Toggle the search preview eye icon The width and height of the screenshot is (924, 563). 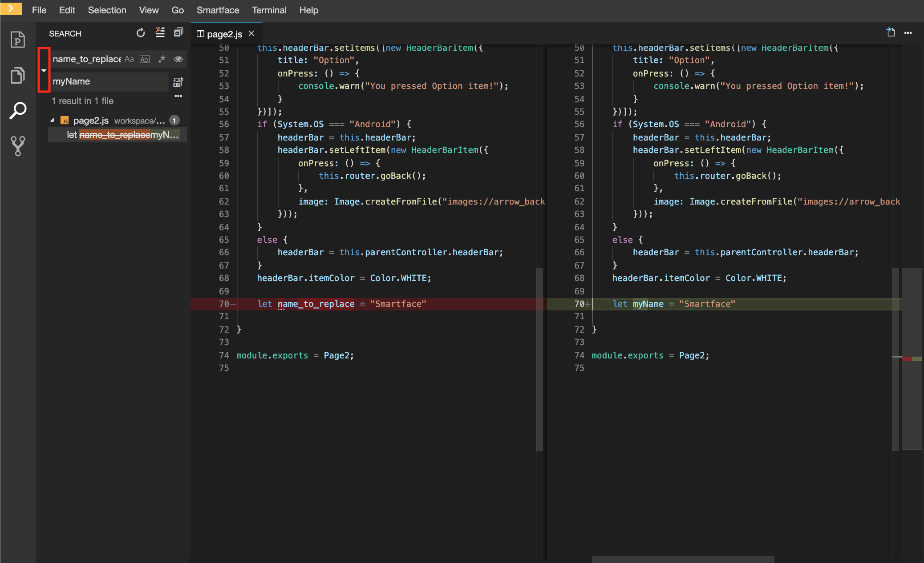[x=178, y=59]
